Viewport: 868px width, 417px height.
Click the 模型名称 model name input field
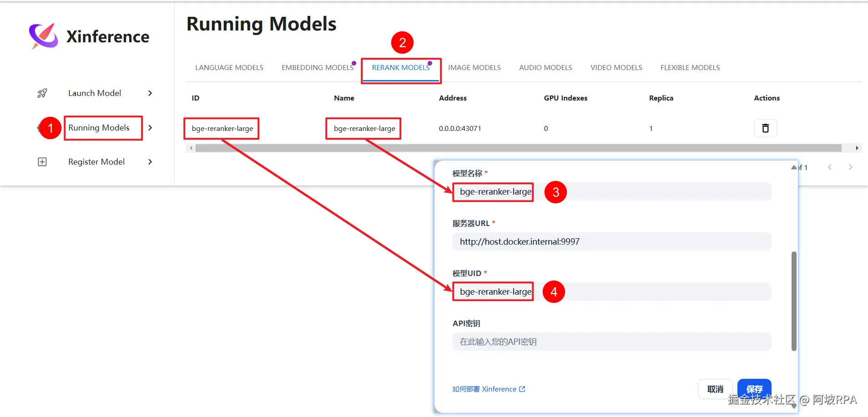pyautogui.click(x=612, y=191)
